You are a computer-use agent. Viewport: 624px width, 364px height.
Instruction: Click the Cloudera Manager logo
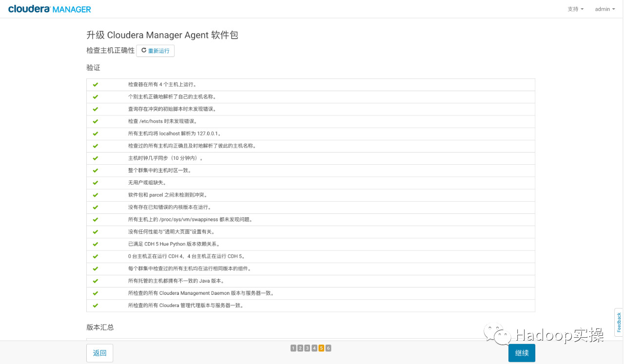coord(50,9)
